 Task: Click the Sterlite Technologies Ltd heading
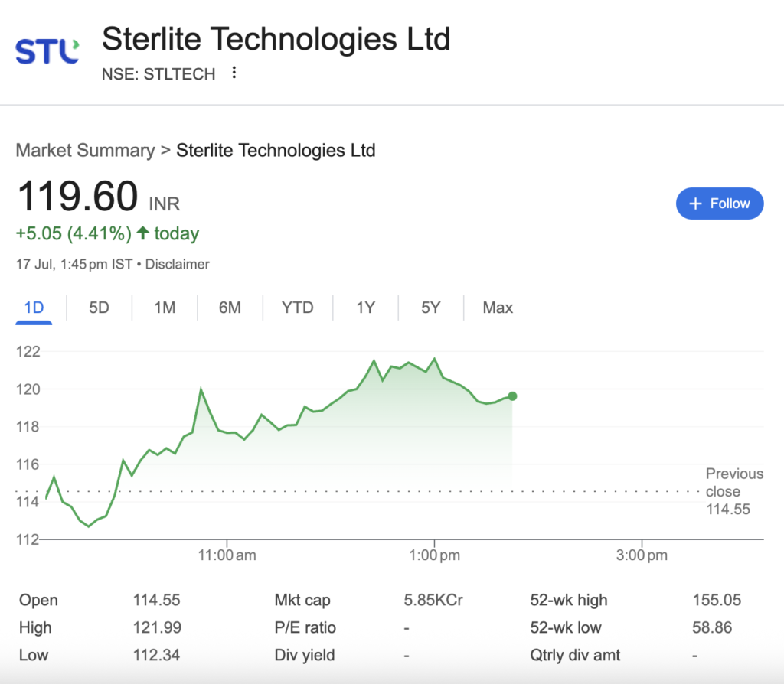[276, 39]
